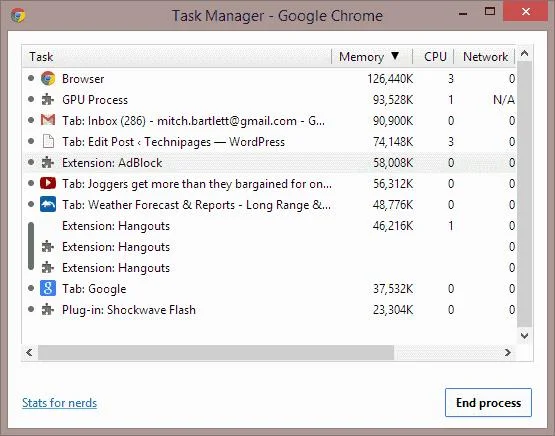
Task: Click the 37,532K memory value
Action: (393, 289)
